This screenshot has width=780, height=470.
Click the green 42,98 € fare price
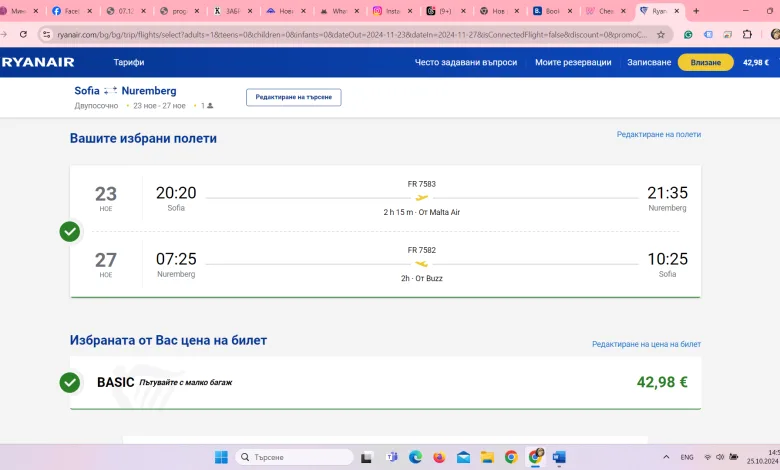click(x=662, y=382)
